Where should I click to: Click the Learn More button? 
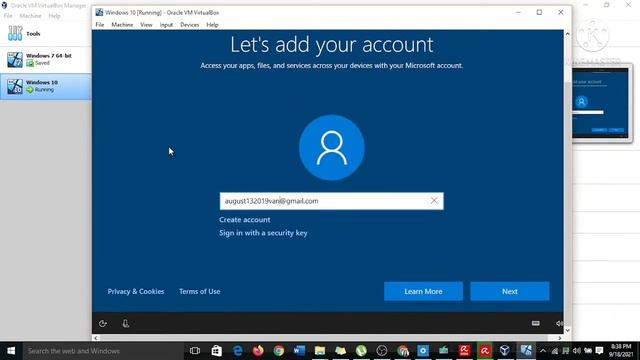click(423, 291)
